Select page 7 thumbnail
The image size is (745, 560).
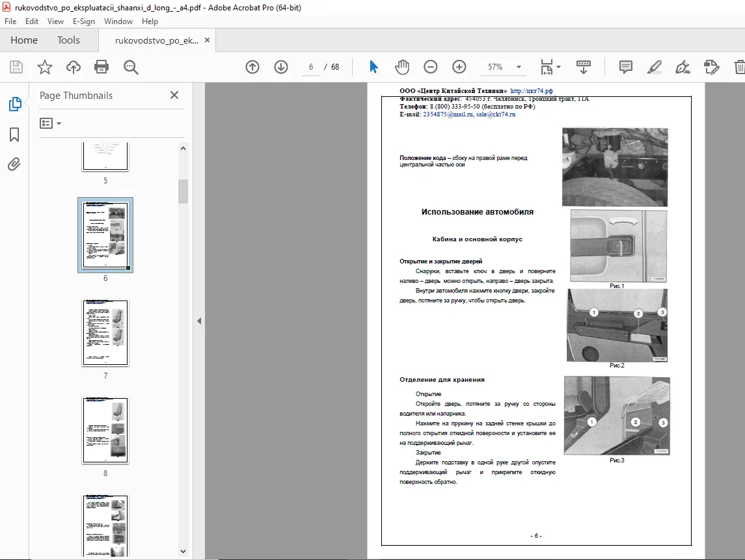pyautogui.click(x=105, y=332)
